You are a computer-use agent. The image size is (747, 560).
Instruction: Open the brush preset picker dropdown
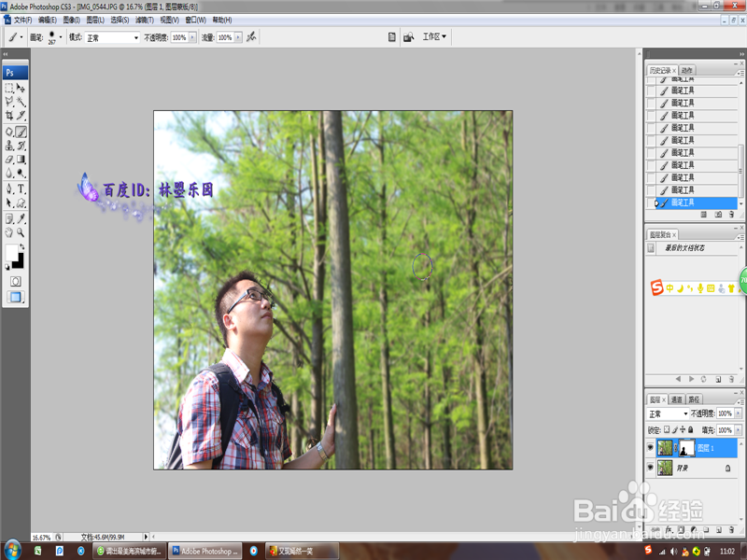[61, 37]
